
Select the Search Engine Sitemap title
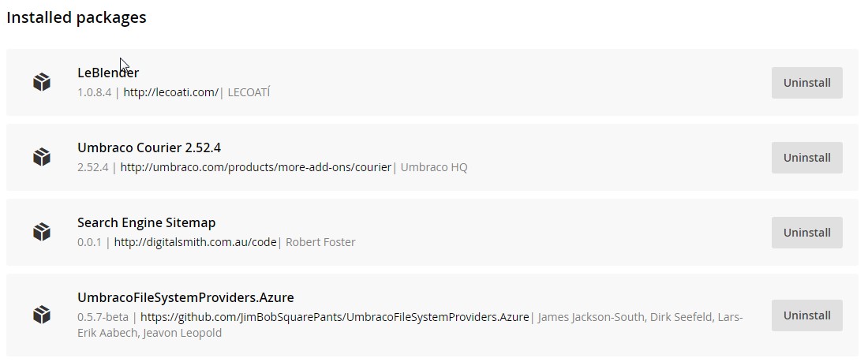[146, 222]
